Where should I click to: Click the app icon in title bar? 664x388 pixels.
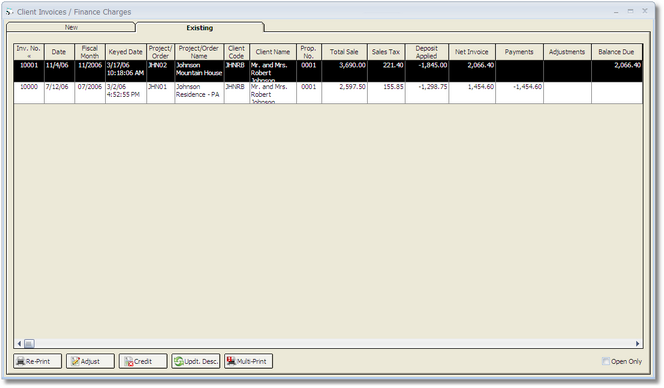click(9, 12)
